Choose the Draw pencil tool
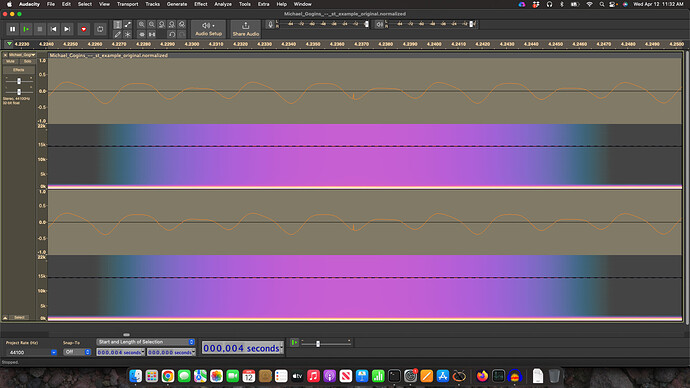The width and height of the screenshot is (690, 388). click(x=117, y=34)
